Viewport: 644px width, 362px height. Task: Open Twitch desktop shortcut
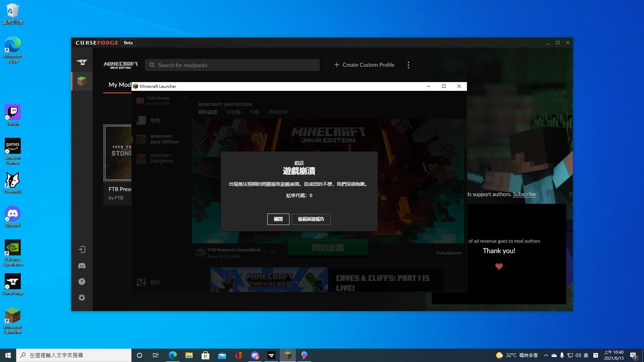pyautogui.click(x=12, y=115)
